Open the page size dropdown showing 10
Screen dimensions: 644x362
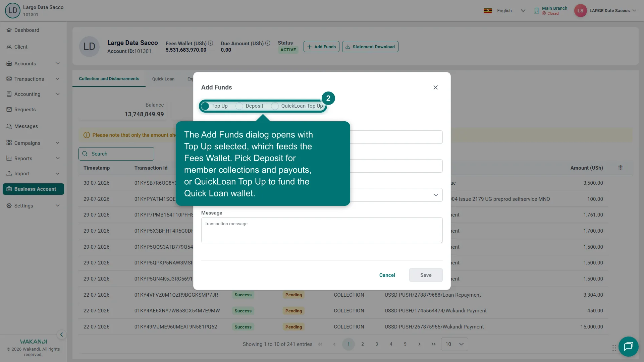coord(454,344)
